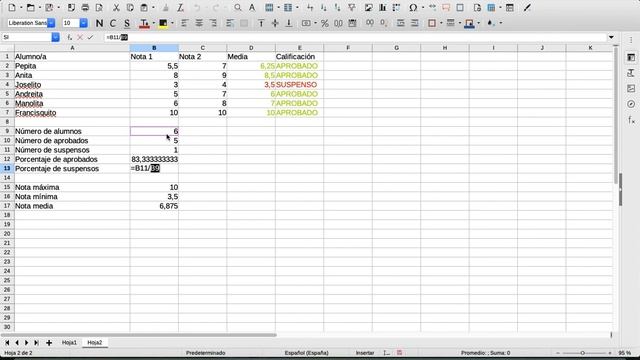Image resolution: width=640 pixels, height=360 pixels.
Task: Clone formatting with the paintbrush icon
Action: click(166, 8)
